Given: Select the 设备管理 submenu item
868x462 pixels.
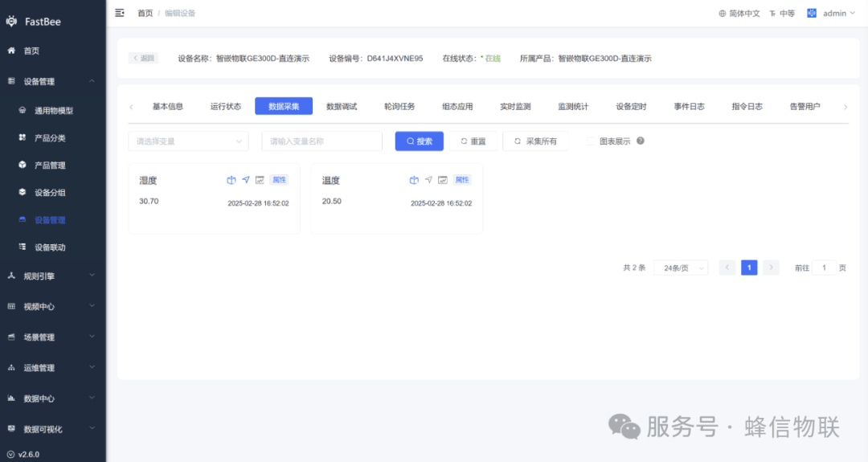Looking at the screenshot, I should click(x=50, y=219).
